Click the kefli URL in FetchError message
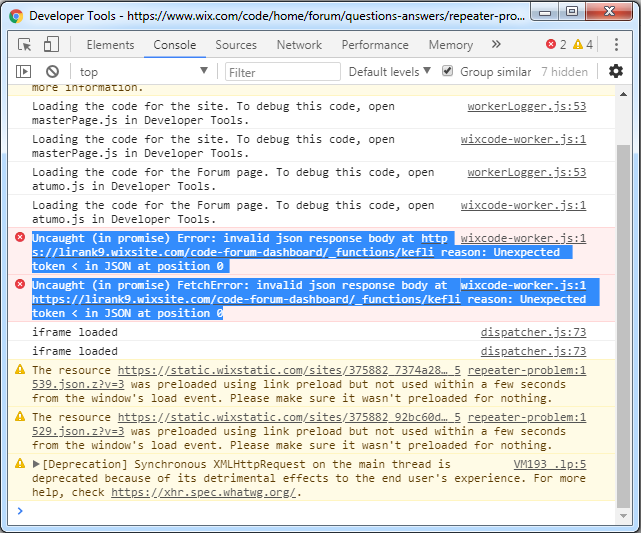 coord(246,299)
